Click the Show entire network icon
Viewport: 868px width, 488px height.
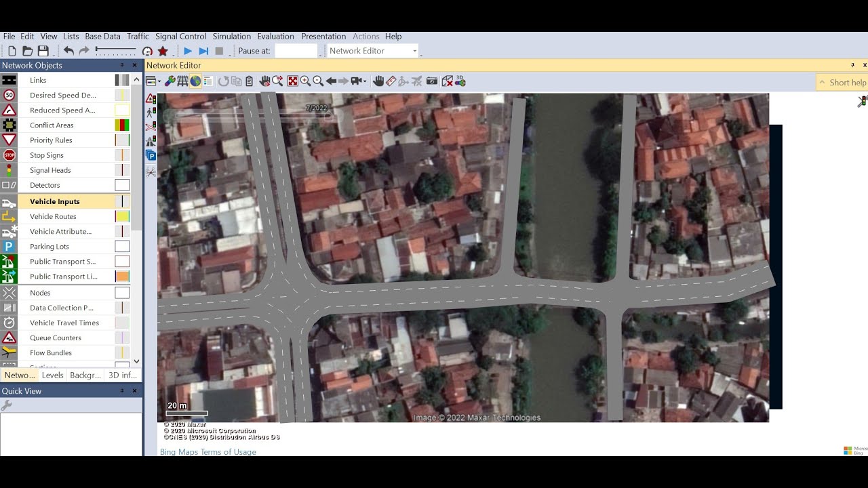293,81
